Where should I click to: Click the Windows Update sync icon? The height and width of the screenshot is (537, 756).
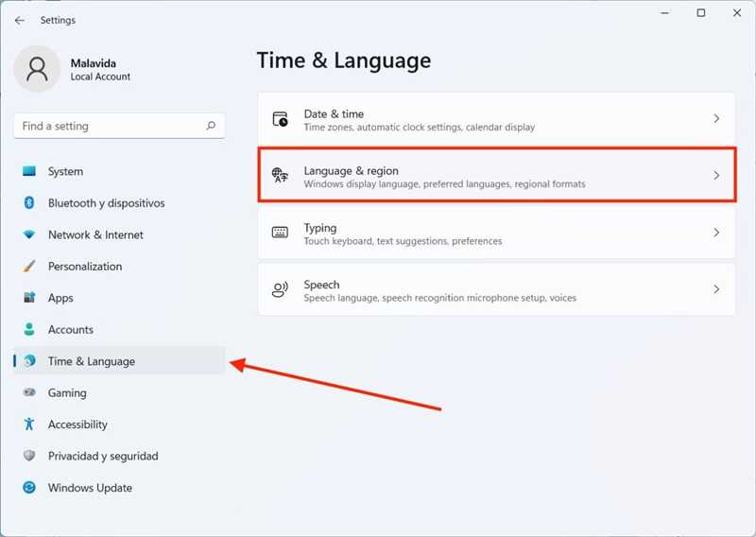click(29, 487)
